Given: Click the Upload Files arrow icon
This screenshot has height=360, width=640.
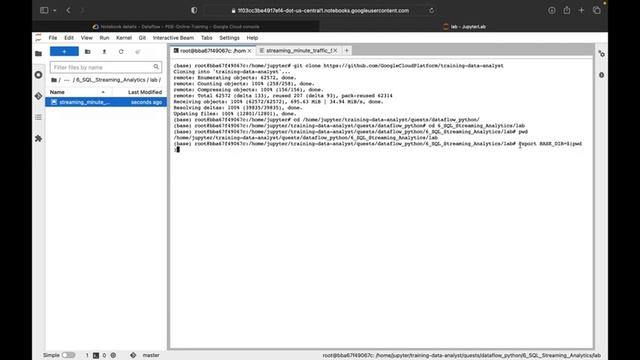Looking at the screenshot, I should (x=104, y=52).
